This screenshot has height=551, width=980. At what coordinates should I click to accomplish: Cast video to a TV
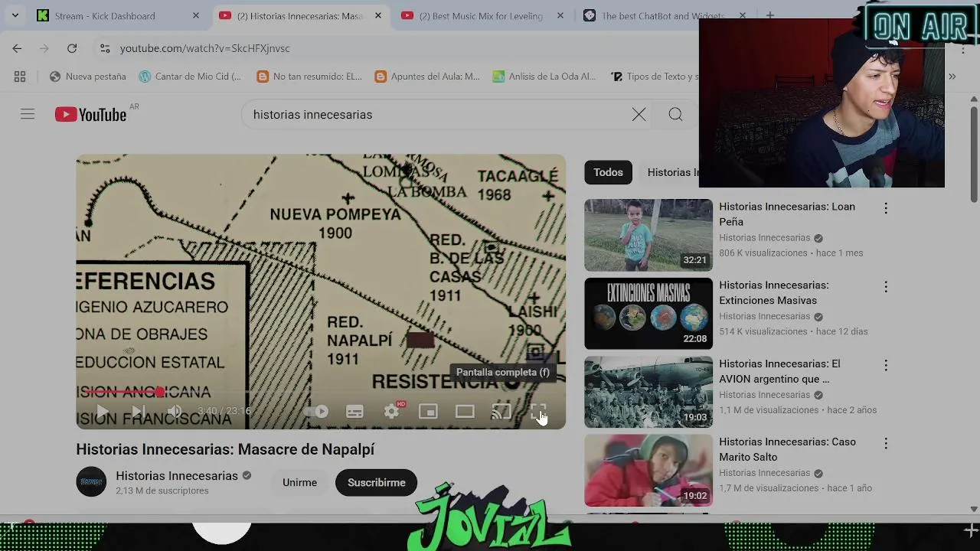(x=501, y=412)
